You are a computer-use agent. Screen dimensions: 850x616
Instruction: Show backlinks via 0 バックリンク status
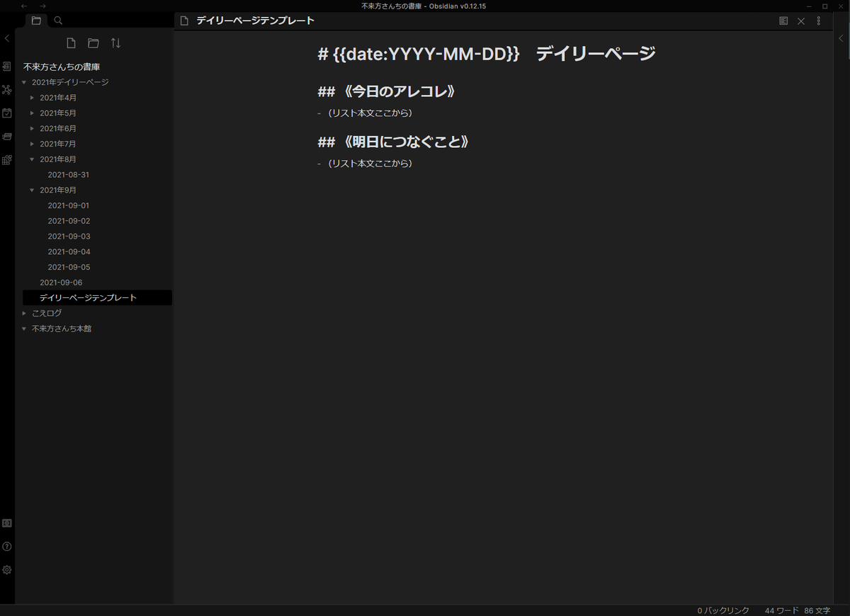[x=723, y=610]
